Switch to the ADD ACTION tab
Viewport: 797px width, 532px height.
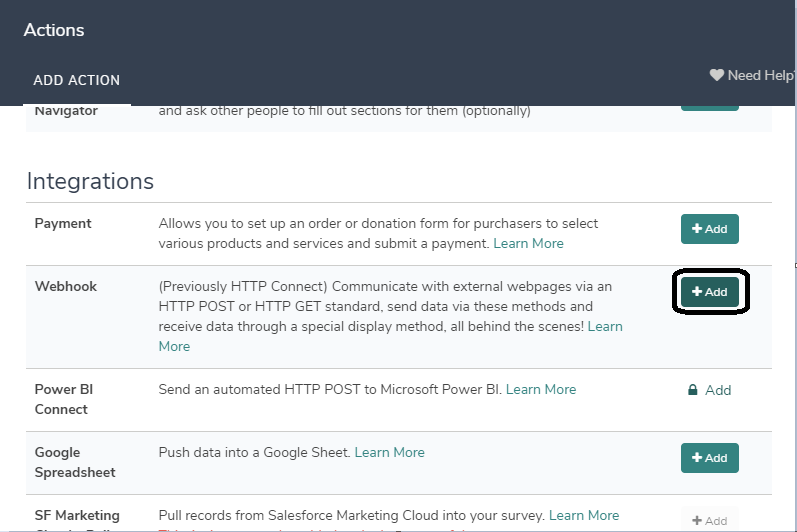pyautogui.click(x=76, y=80)
